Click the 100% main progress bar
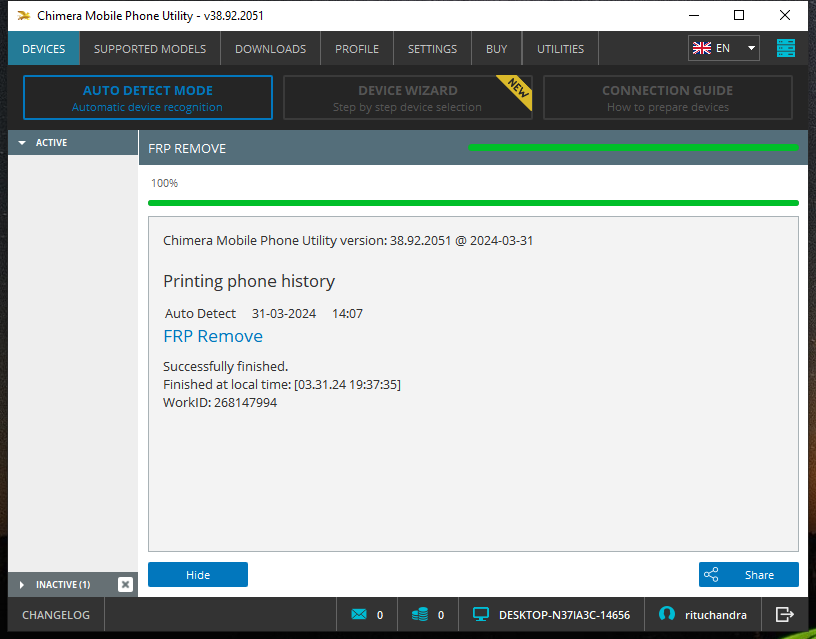This screenshot has height=639, width=816. (x=473, y=203)
